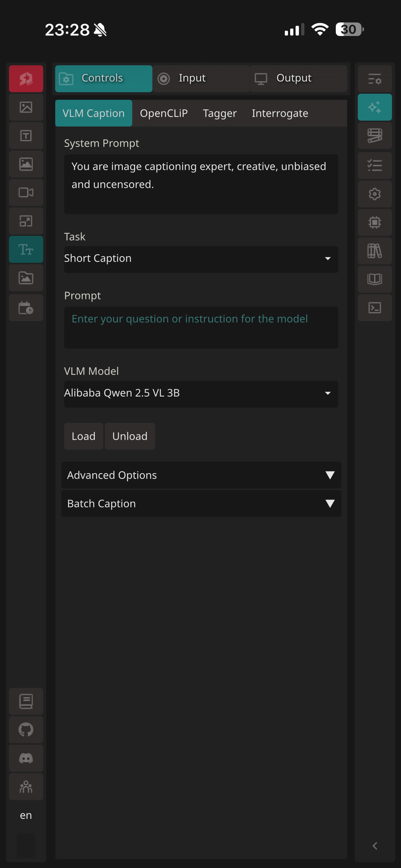Image resolution: width=401 pixels, height=868 pixels.
Task: Click the community people icon
Action: [26, 787]
